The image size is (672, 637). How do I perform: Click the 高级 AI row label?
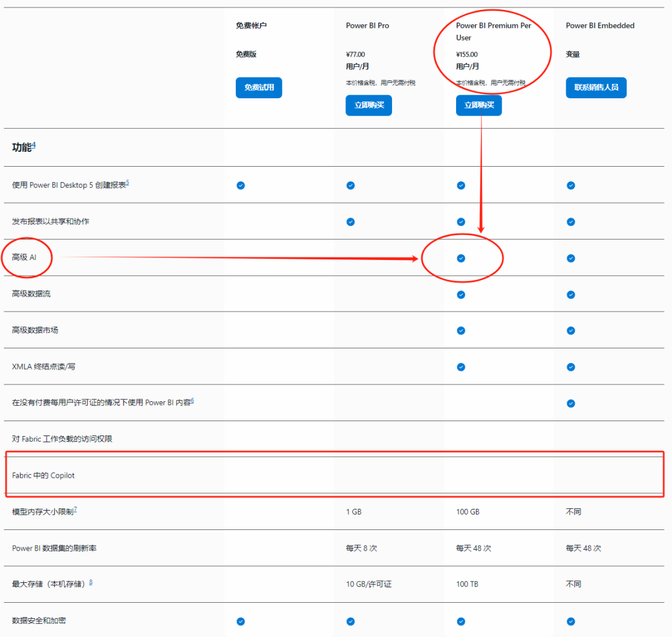pos(24,258)
